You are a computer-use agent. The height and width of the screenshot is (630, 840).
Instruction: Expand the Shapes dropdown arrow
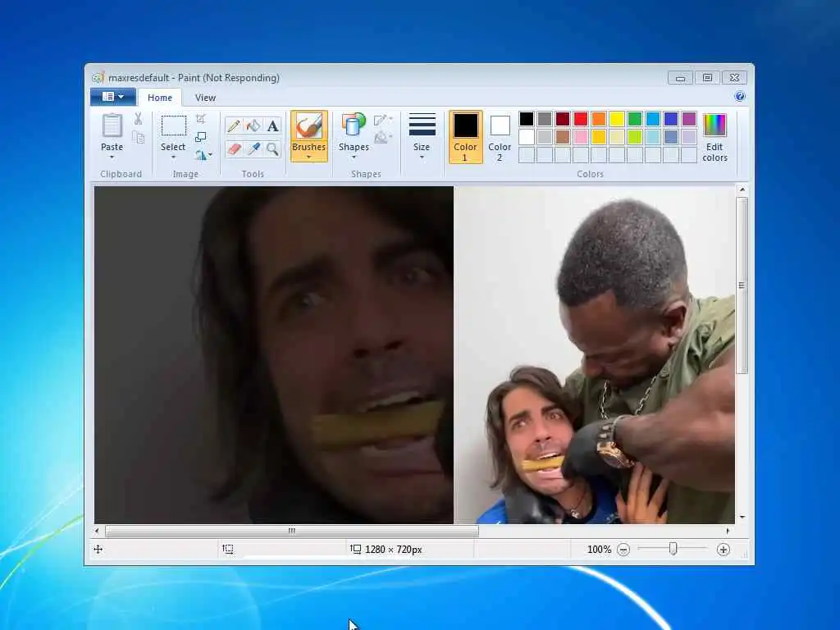pyautogui.click(x=354, y=157)
